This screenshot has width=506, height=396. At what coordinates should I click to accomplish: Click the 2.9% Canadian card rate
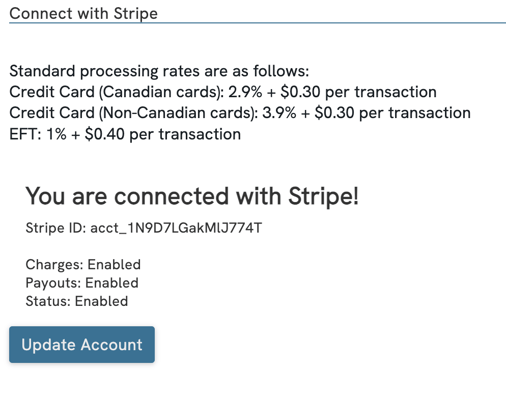coord(245,92)
